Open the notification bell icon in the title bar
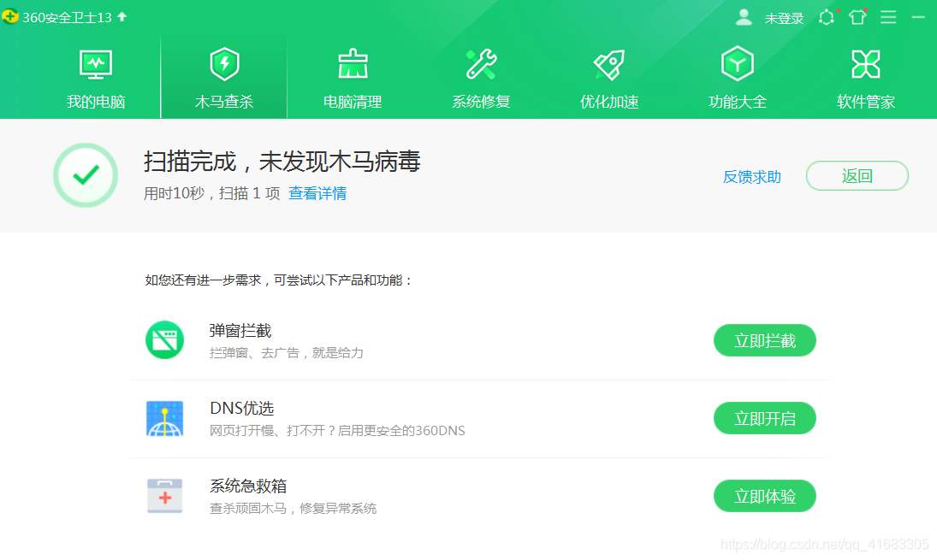Viewport: 937px width, 560px height. [x=827, y=17]
